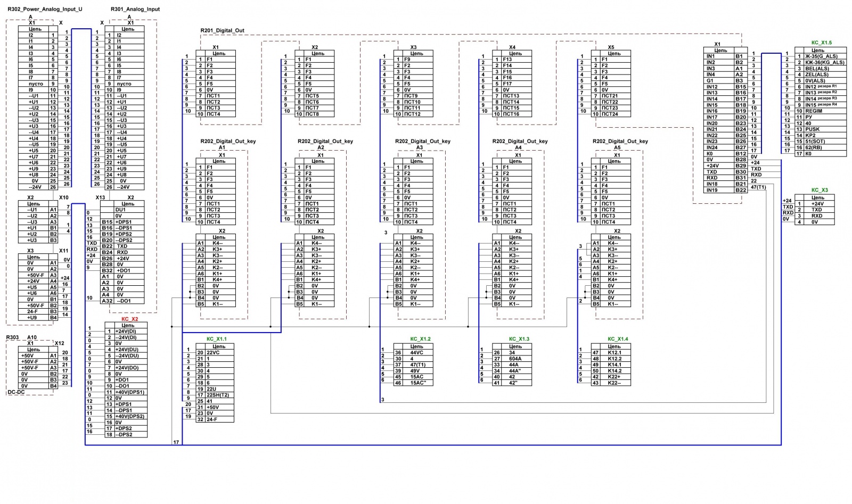Select the IN19 cell
852x504 pixels.
tap(719, 190)
